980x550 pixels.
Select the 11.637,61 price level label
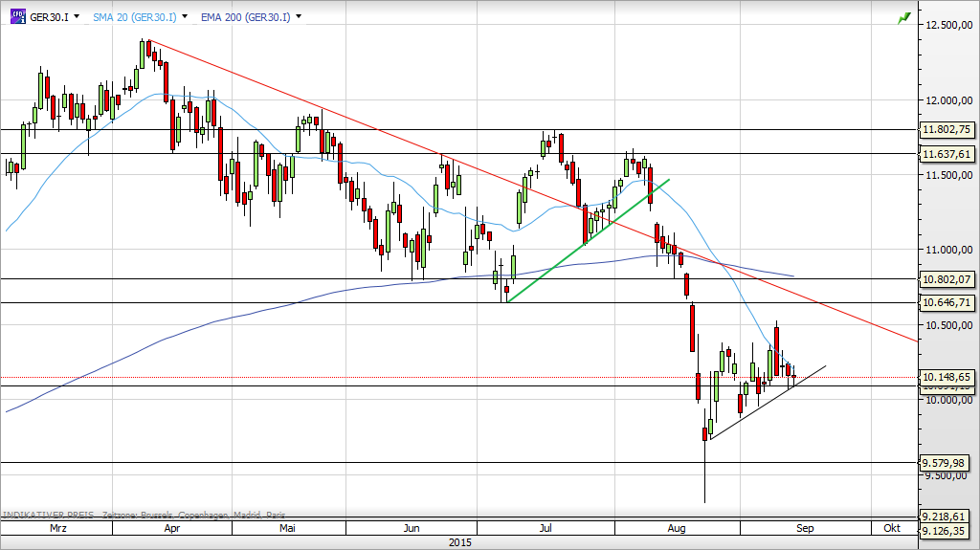coord(947,154)
